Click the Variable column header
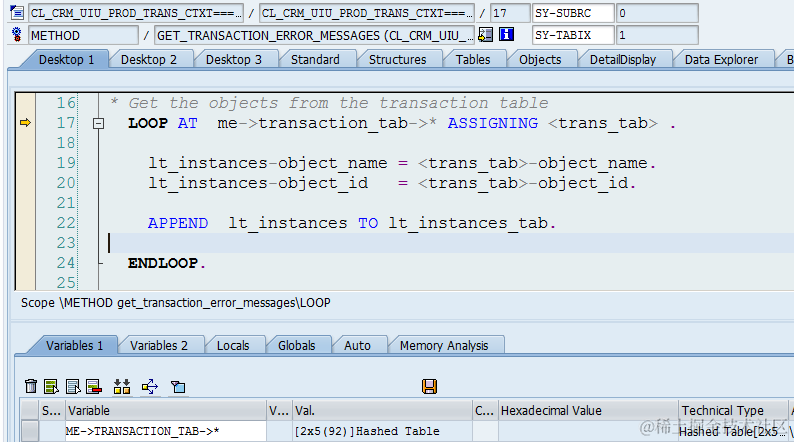The image size is (794, 442). pos(166,410)
